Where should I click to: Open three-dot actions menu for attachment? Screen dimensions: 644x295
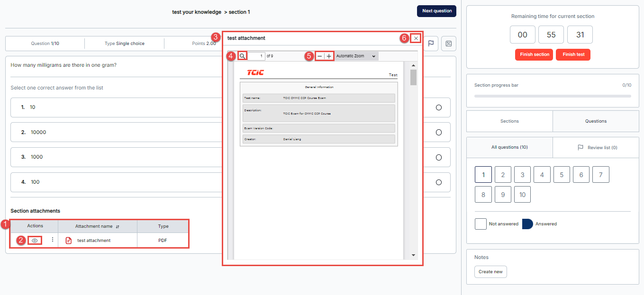pos(53,240)
